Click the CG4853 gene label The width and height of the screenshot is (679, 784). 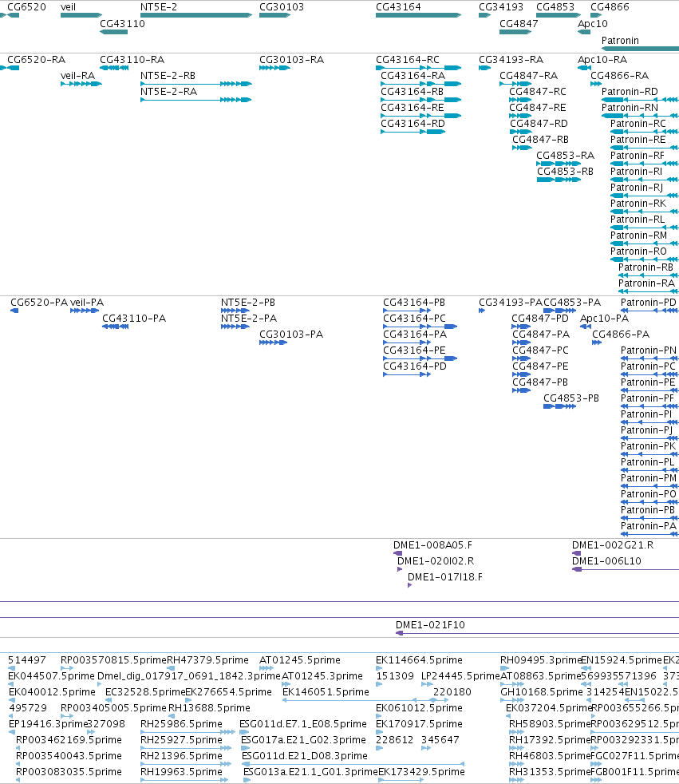555,7
